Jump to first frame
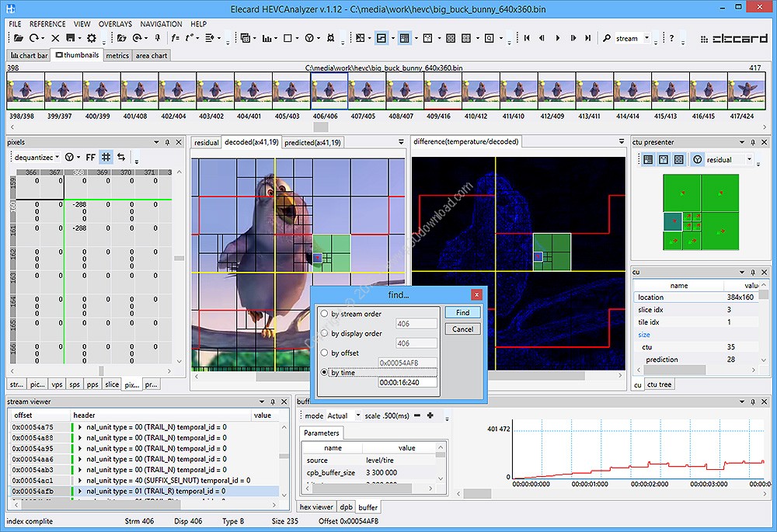 click(x=527, y=38)
